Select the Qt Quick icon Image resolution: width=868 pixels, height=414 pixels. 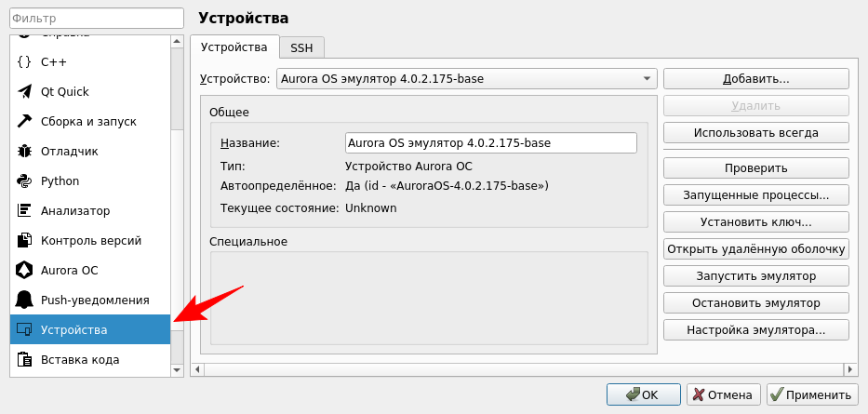(24, 92)
